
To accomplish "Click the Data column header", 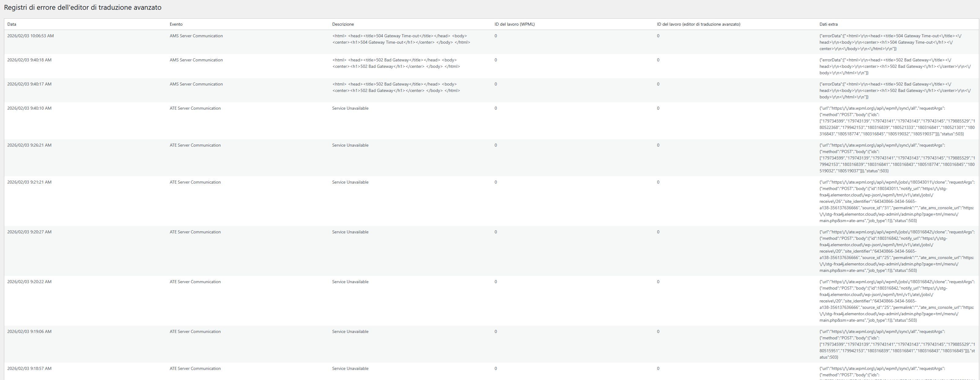I will [12, 24].
